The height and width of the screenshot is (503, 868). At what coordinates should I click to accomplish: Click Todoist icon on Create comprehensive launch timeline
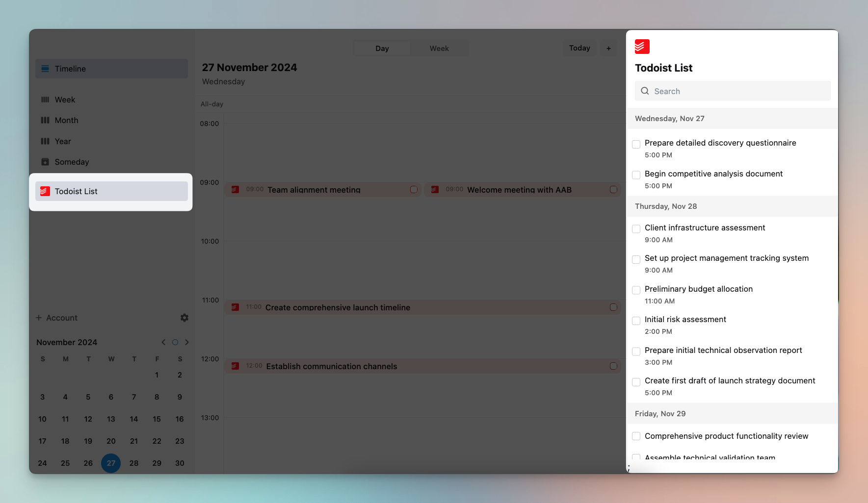236,307
